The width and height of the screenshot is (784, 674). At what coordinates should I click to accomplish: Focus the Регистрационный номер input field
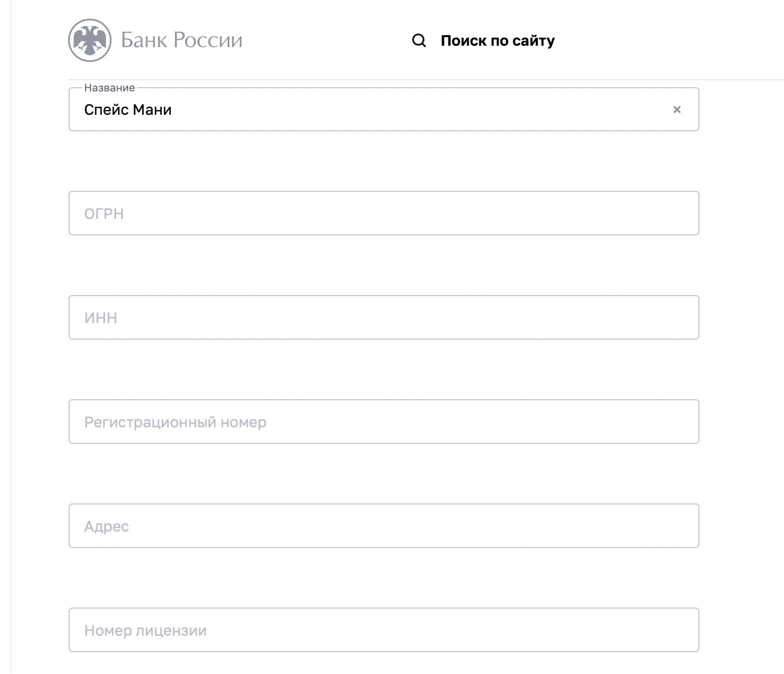384,422
